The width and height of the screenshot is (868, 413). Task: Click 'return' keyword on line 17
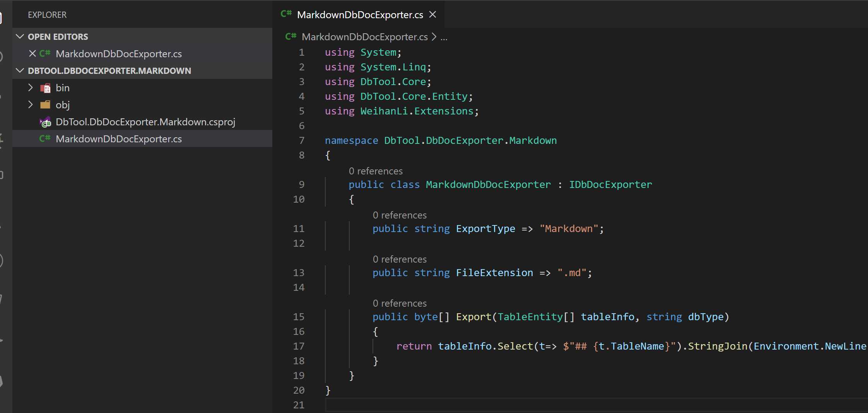[x=414, y=346]
